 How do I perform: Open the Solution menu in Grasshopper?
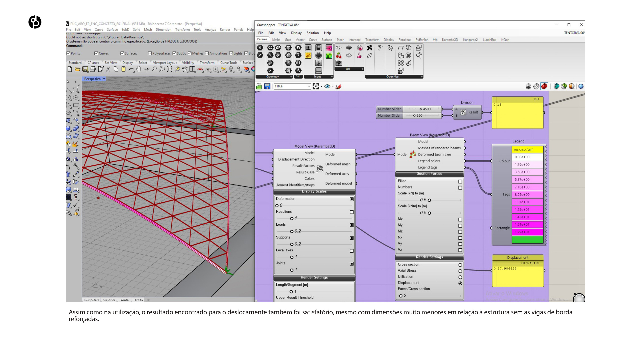(312, 33)
